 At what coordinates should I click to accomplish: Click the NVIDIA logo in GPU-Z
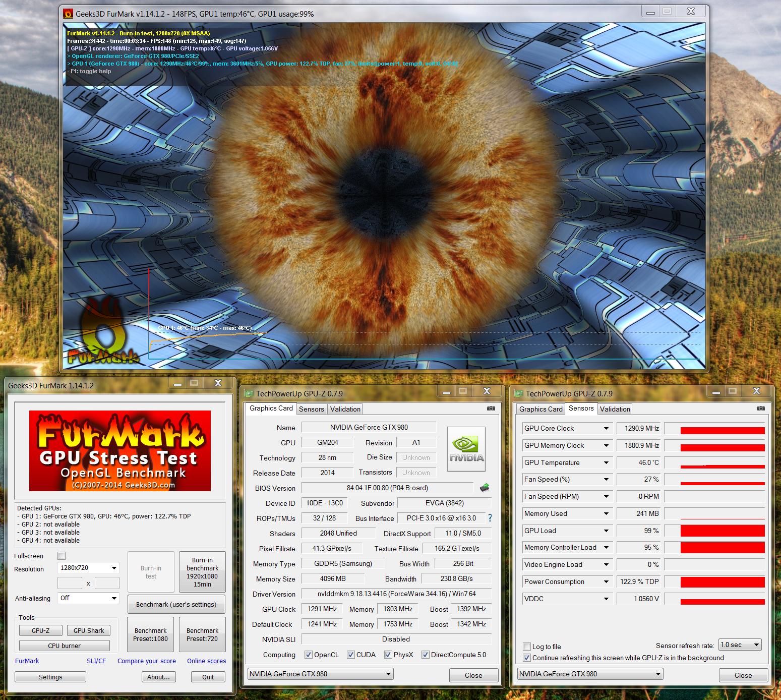[466, 449]
